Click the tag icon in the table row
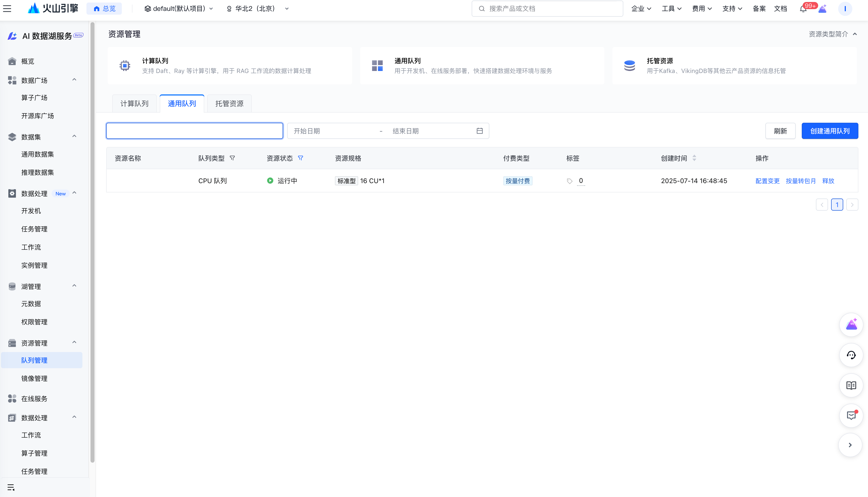This screenshot has height=497, width=868. (x=569, y=181)
